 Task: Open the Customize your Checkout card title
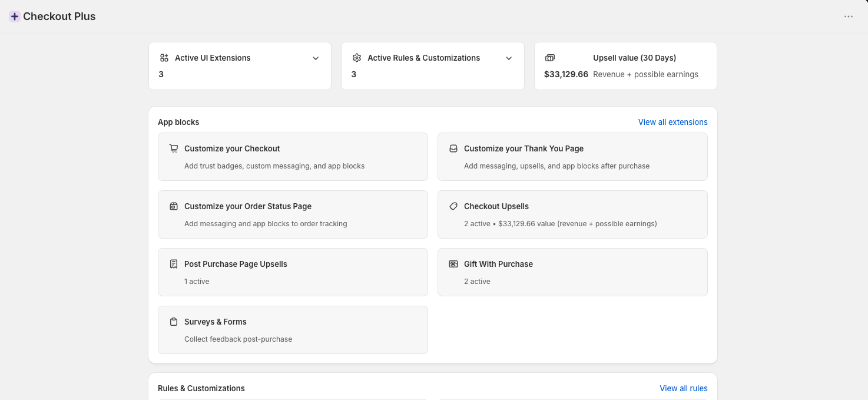click(232, 148)
